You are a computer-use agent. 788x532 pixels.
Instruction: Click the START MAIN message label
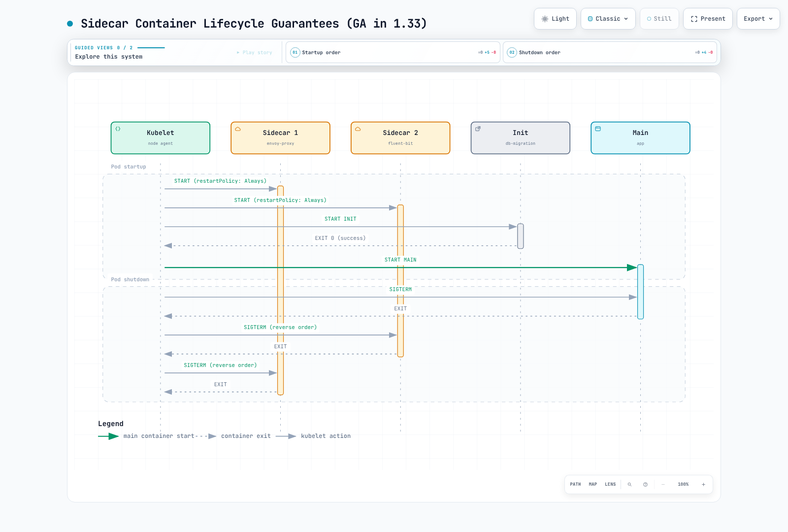tap(400, 260)
